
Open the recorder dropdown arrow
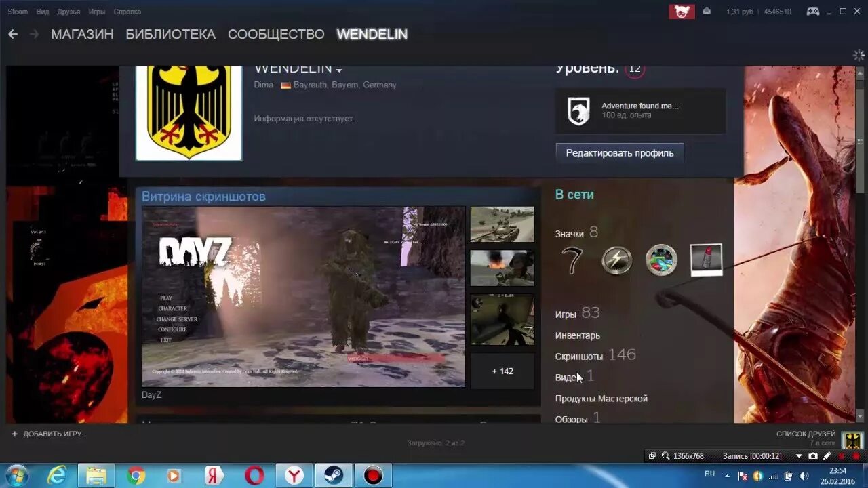coord(799,456)
